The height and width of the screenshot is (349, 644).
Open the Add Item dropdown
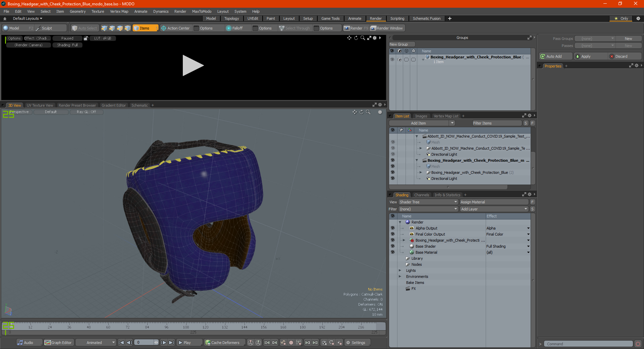click(x=452, y=123)
